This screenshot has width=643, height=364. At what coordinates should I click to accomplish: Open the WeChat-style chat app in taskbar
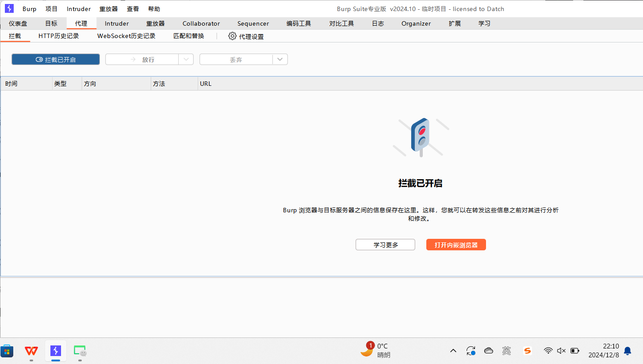point(80,351)
